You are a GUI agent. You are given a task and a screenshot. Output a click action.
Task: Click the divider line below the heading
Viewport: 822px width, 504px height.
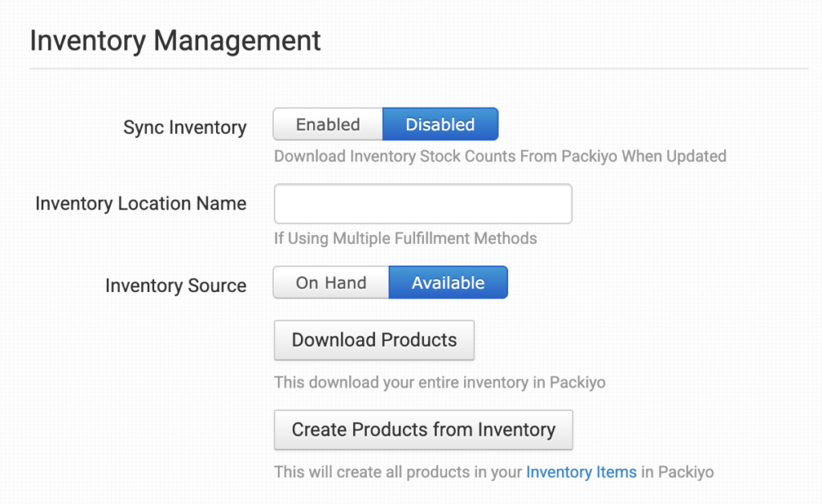(417, 69)
